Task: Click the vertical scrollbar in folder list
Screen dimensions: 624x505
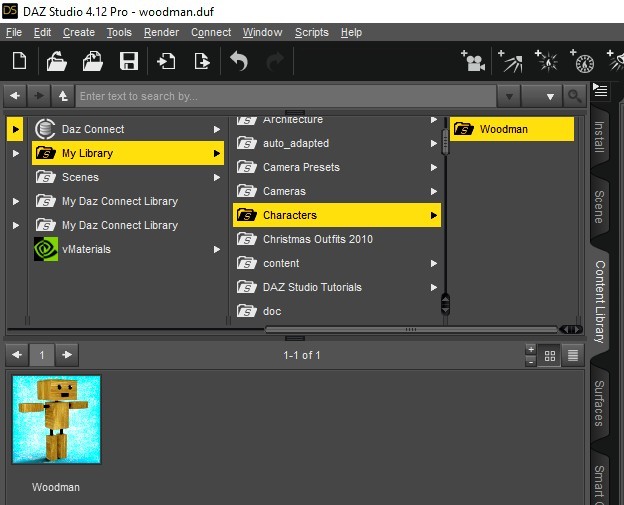Action: coord(445,142)
